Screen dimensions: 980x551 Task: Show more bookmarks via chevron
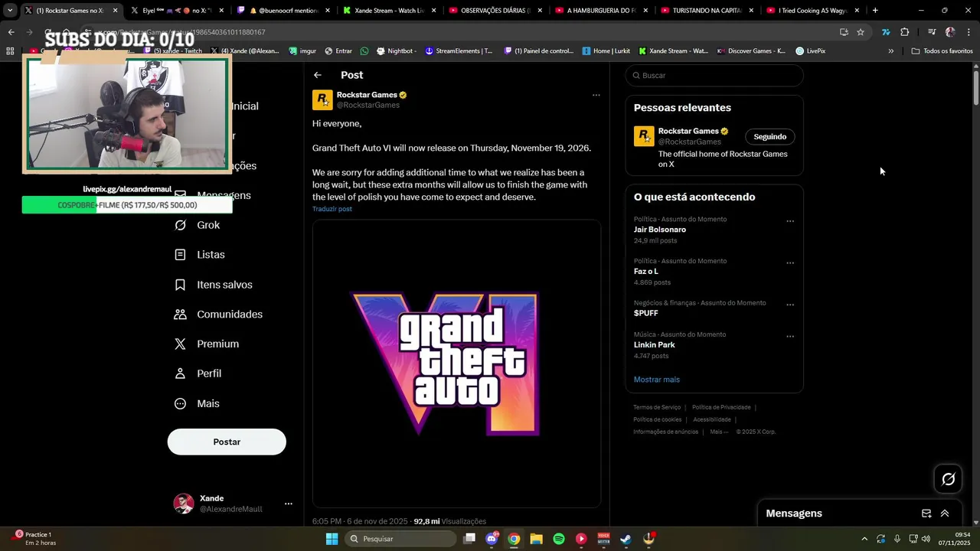point(890,51)
